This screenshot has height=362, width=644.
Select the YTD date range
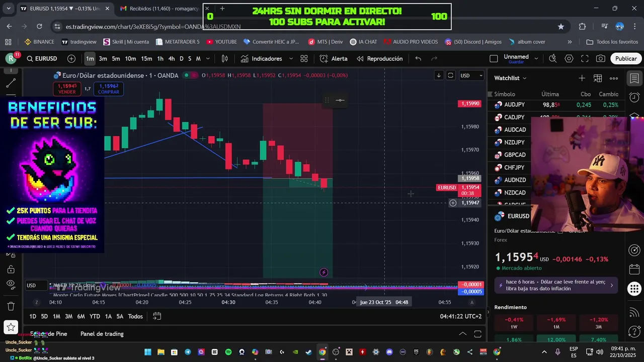click(x=95, y=316)
